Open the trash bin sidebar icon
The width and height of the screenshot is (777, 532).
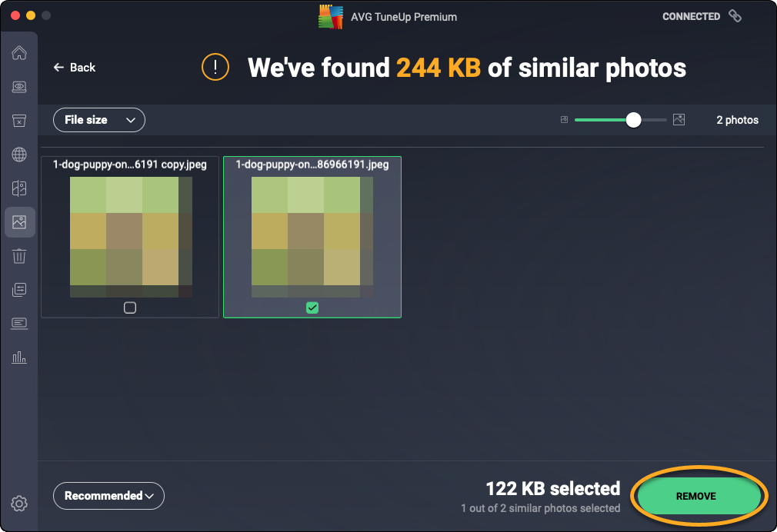[x=19, y=256]
